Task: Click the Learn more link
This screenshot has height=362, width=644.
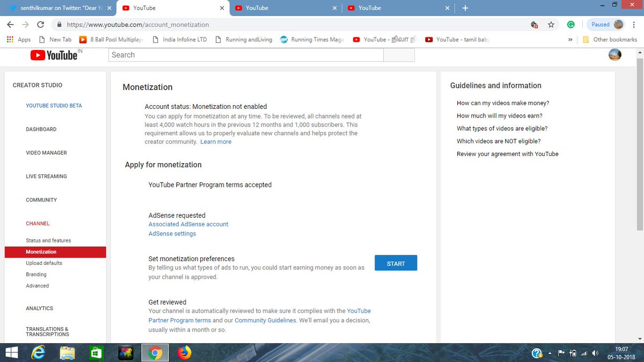Action: (x=216, y=142)
